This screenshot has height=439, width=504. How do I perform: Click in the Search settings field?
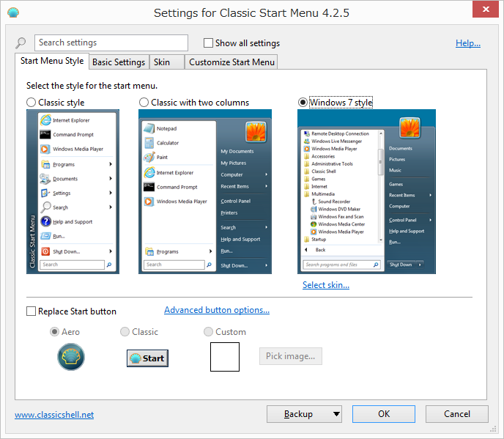(111, 43)
